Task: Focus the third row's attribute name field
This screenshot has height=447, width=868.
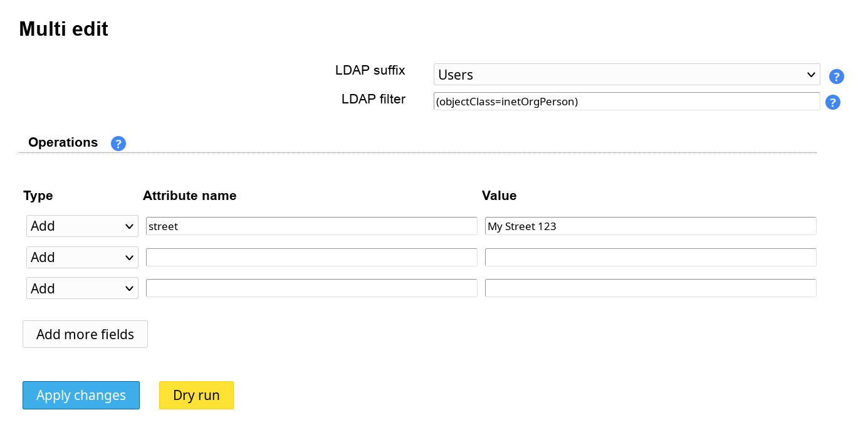Action: pos(311,288)
